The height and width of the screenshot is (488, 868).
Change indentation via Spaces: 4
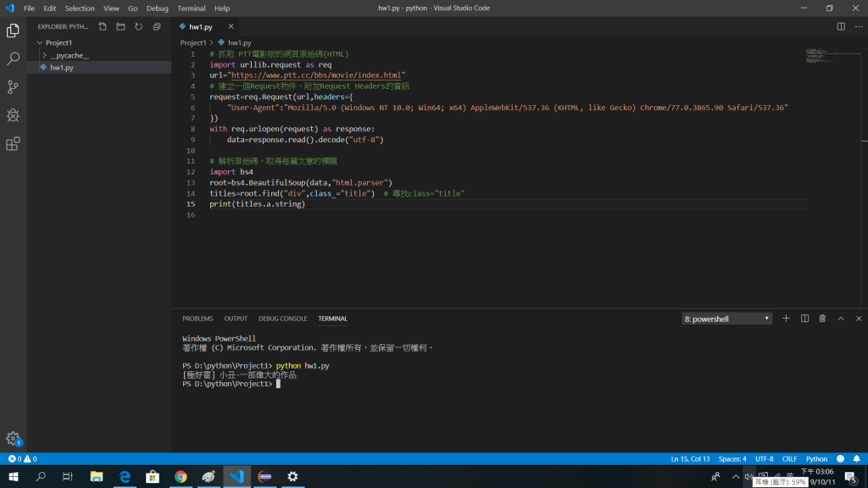pos(732,458)
